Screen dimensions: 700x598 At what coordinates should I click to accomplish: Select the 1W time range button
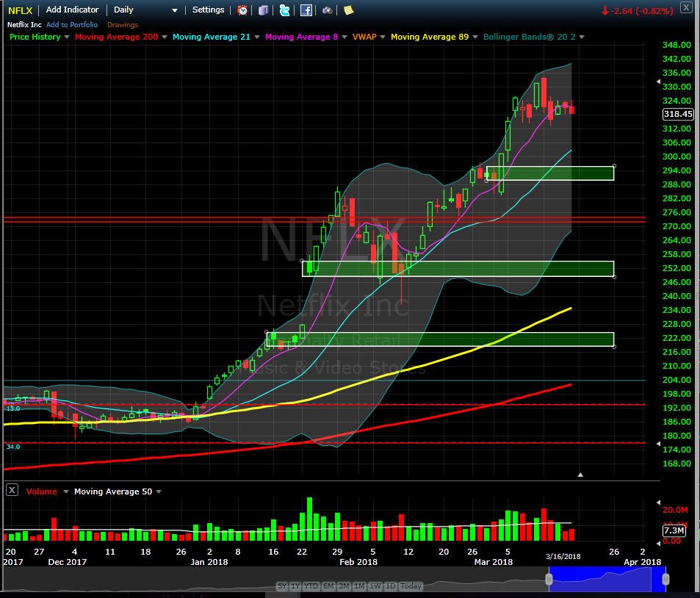point(375,586)
